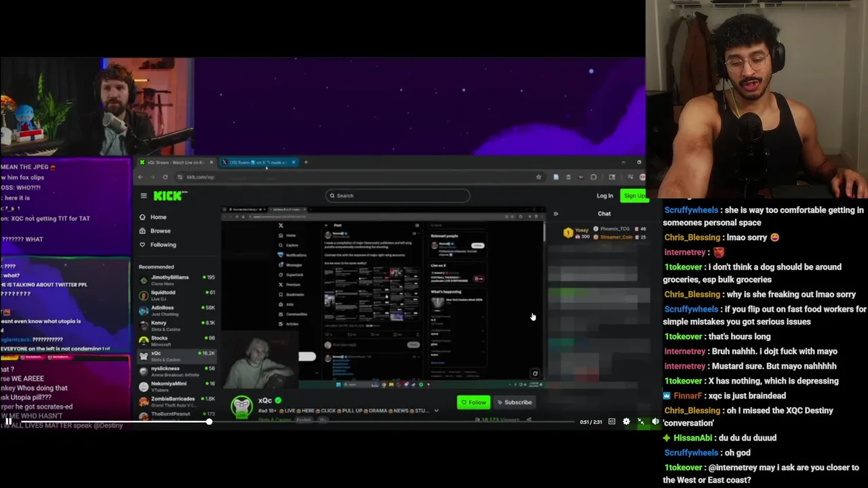Viewport: 868px width, 488px height.
Task: Open a new browser tab with plus
Action: click(x=305, y=163)
